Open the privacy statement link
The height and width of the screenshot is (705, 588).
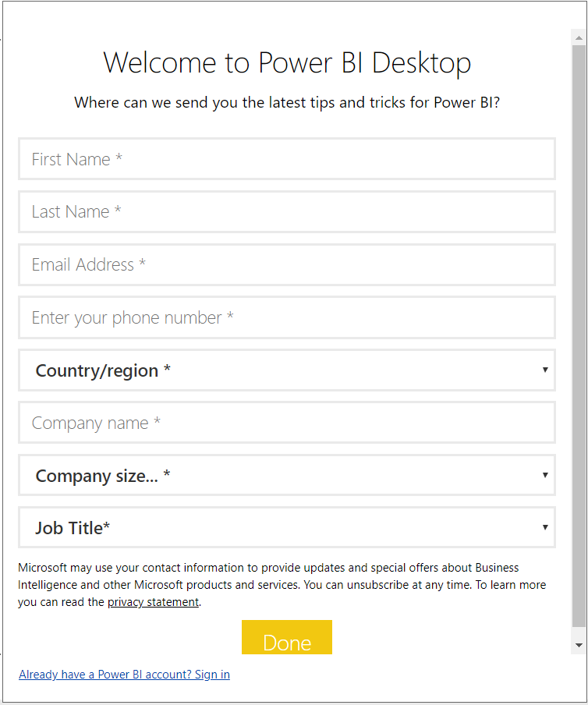point(153,602)
